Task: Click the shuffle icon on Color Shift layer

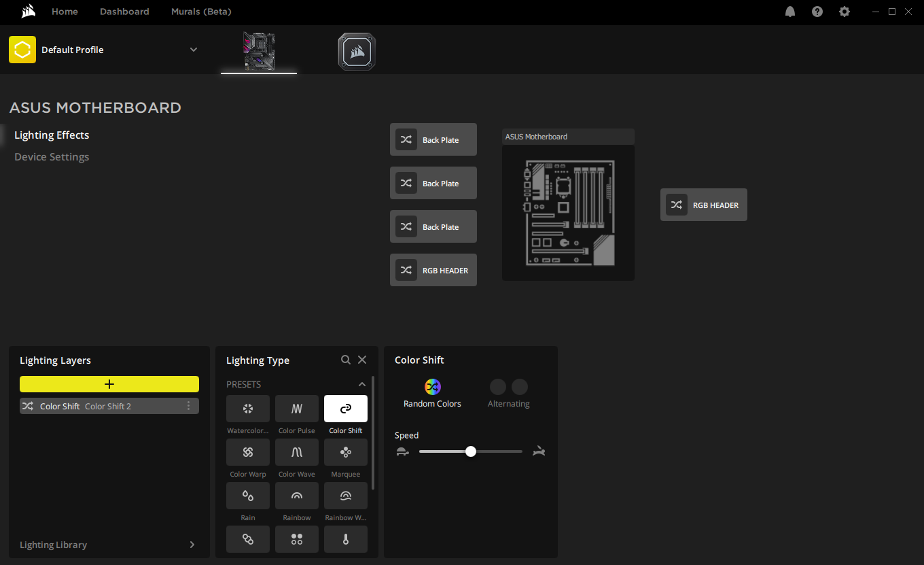Action: [28, 406]
